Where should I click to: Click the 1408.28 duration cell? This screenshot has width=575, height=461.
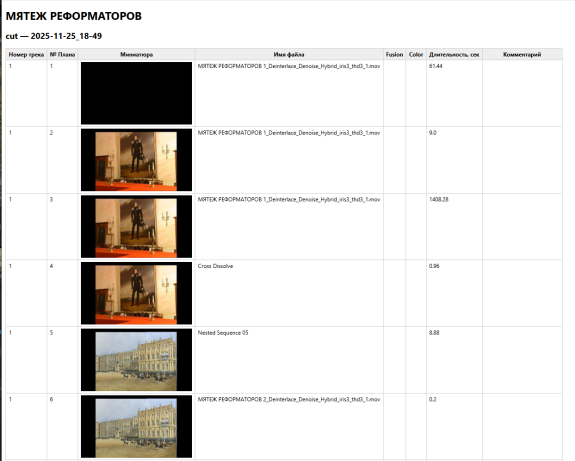(x=454, y=226)
